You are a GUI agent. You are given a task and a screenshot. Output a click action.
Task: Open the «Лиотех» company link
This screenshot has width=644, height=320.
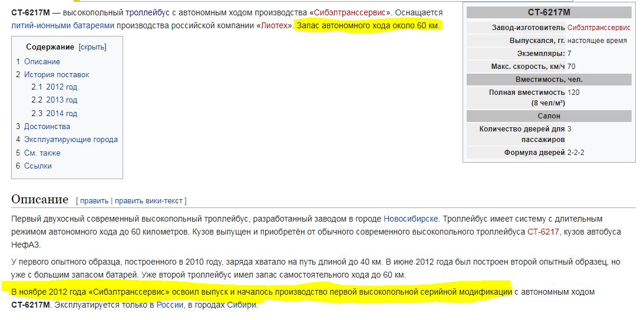pyautogui.click(x=275, y=25)
